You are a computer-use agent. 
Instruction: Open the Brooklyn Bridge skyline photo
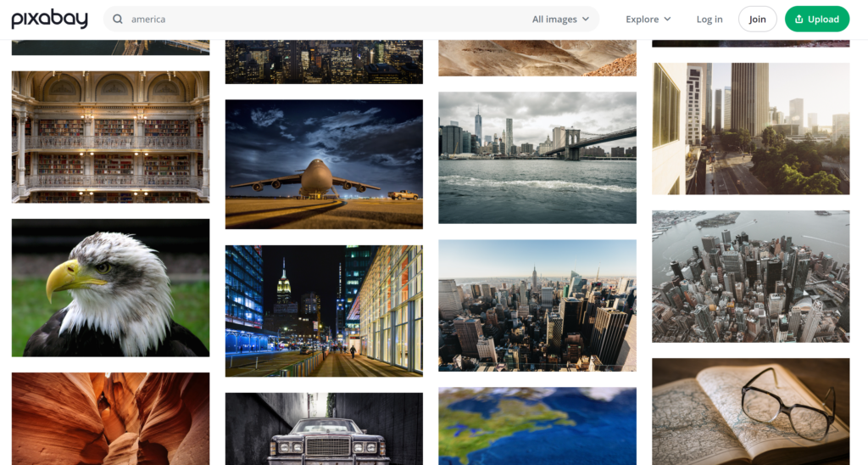pos(537,158)
